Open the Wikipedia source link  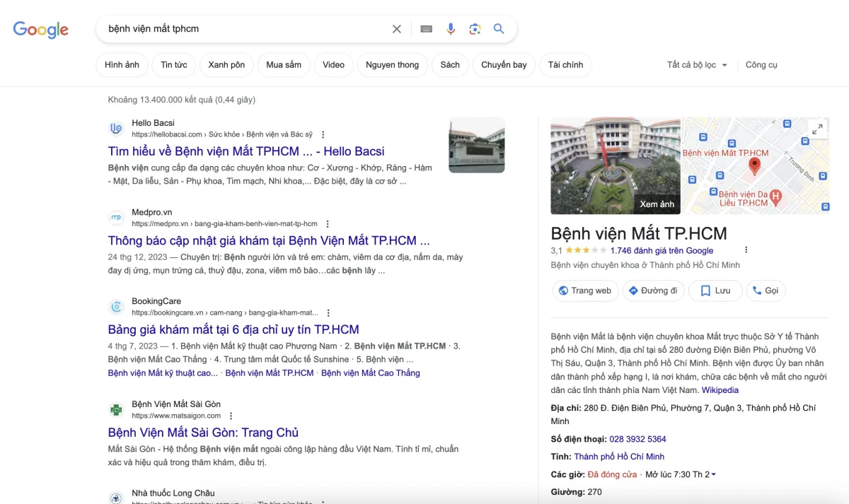point(720,390)
